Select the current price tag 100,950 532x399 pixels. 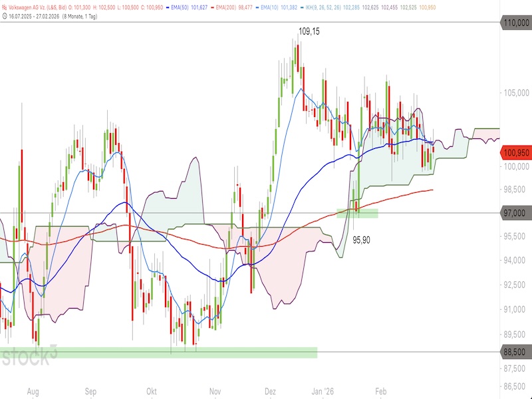tap(516, 153)
